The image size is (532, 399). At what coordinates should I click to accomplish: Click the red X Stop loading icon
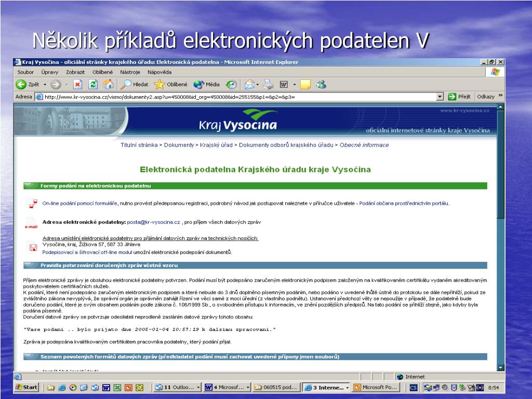78,85
